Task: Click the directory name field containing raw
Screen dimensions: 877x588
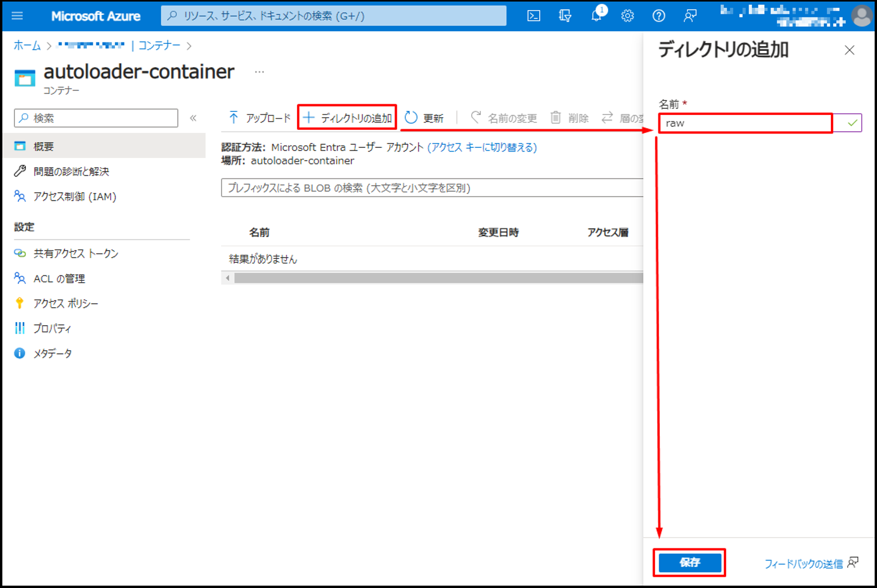Action: coord(745,123)
